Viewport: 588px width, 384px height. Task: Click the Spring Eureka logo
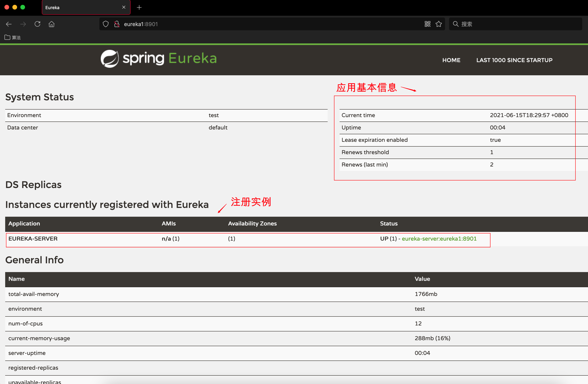tap(159, 59)
